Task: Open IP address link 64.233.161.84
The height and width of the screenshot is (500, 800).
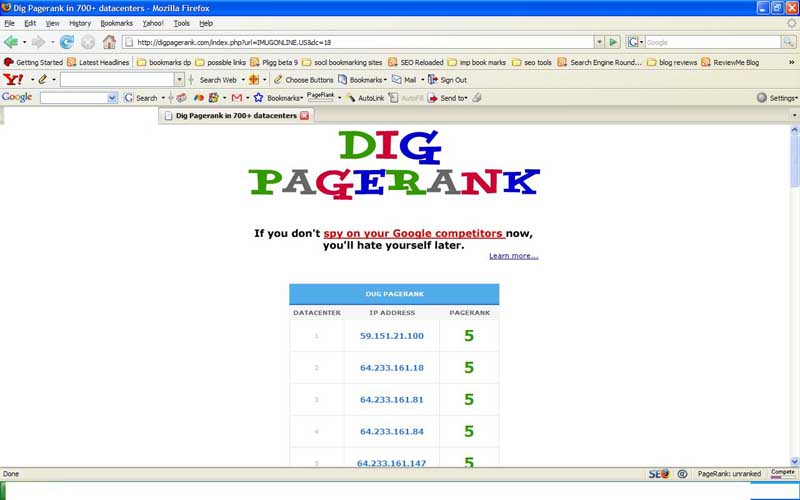Action: pos(392,432)
